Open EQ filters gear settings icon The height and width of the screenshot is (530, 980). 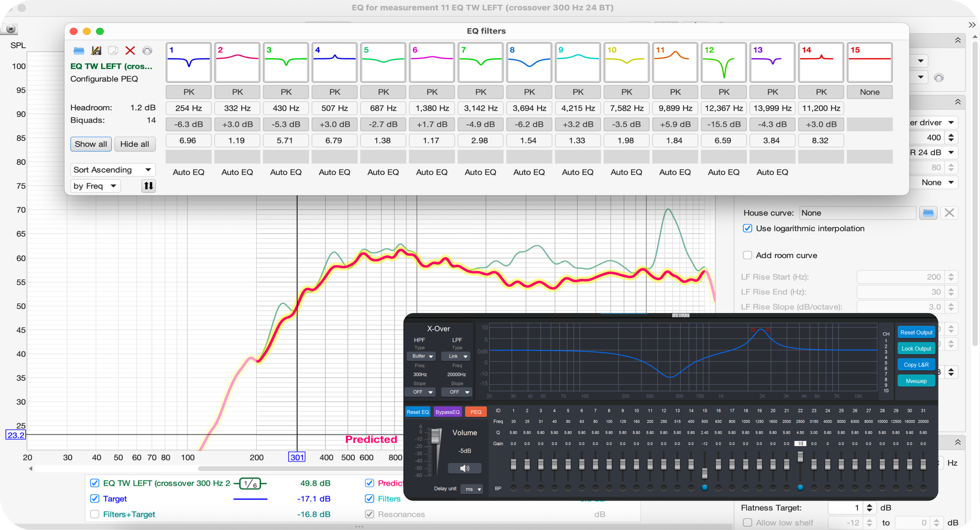pyautogui.click(x=147, y=51)
